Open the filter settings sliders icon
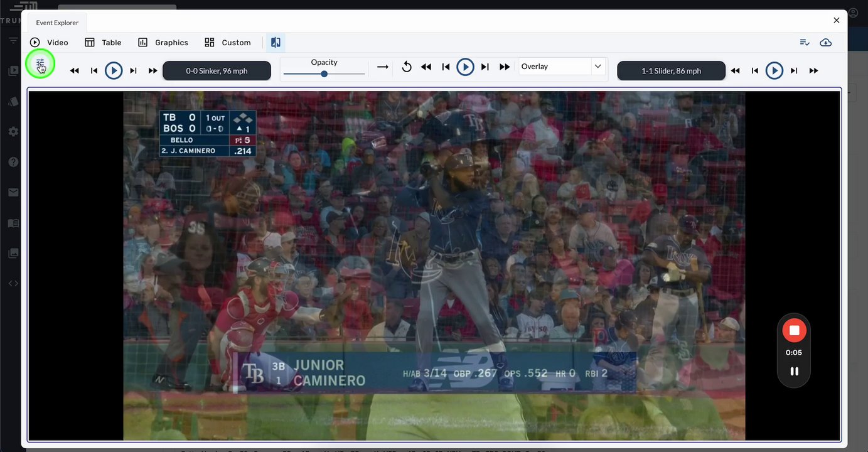The width and height of the screenshot is (868, 452). pos(40,64)
